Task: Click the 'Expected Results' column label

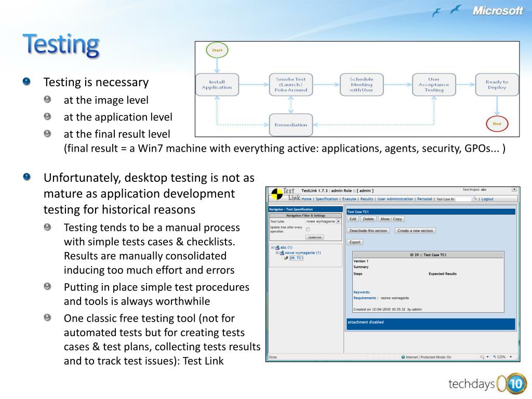Action: tap(443, 274)
